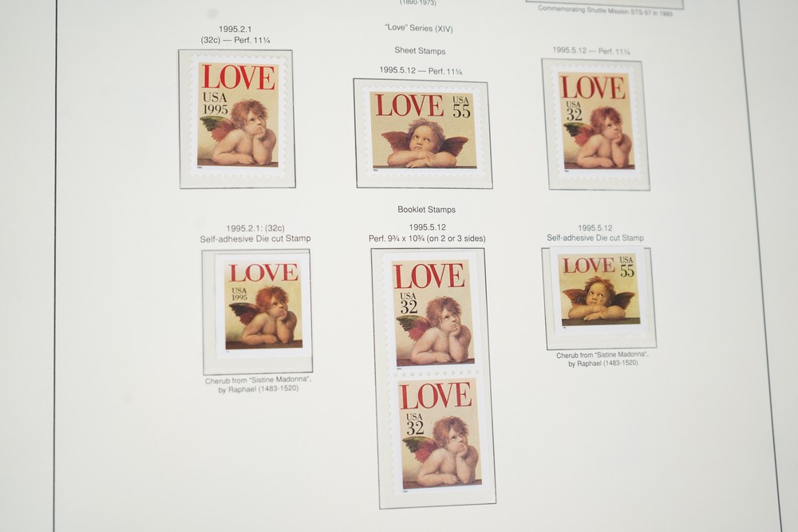This screenshot has width=798, height=532.
Task: Click the '(32c) — Perf. 11¼' caption
Action: [235, 40]
